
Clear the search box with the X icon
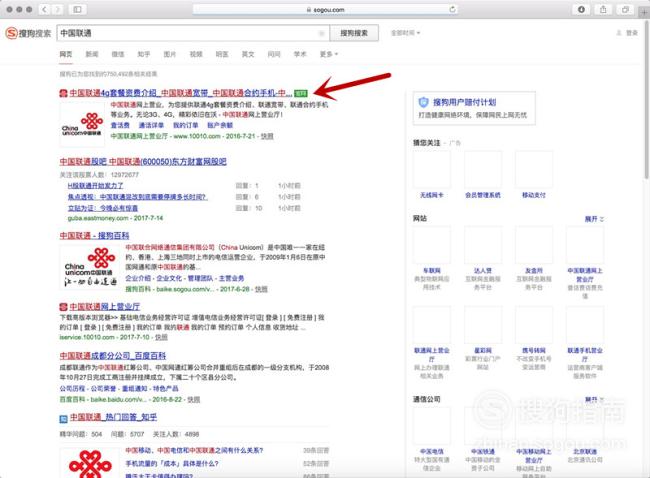[321, 33]
